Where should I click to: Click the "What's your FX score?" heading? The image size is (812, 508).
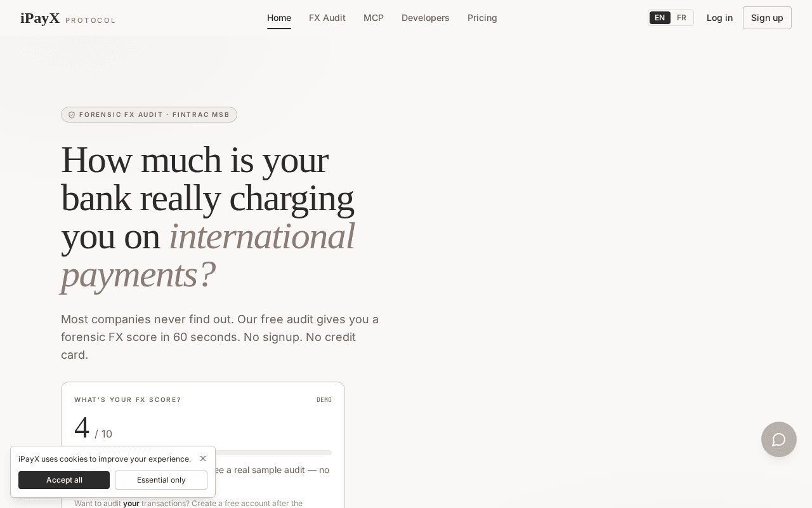click(x=128, y=400)
